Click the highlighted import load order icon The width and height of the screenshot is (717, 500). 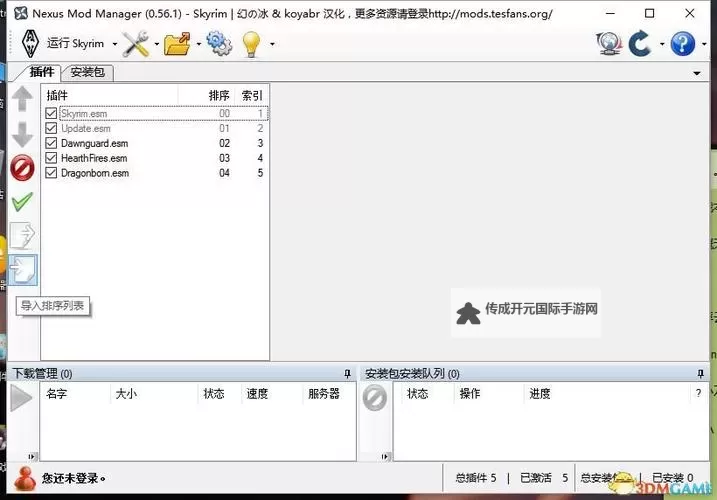[22, 270]
